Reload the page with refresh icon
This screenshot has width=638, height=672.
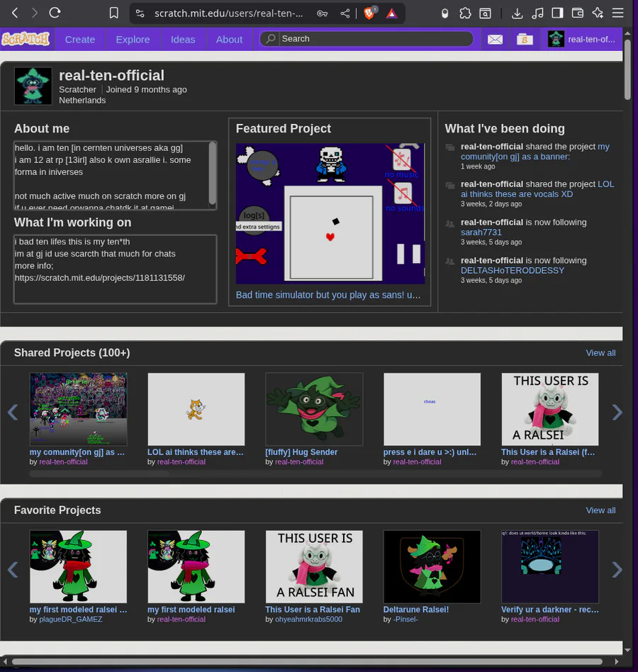pyautogui.click(x=55, y=13)
